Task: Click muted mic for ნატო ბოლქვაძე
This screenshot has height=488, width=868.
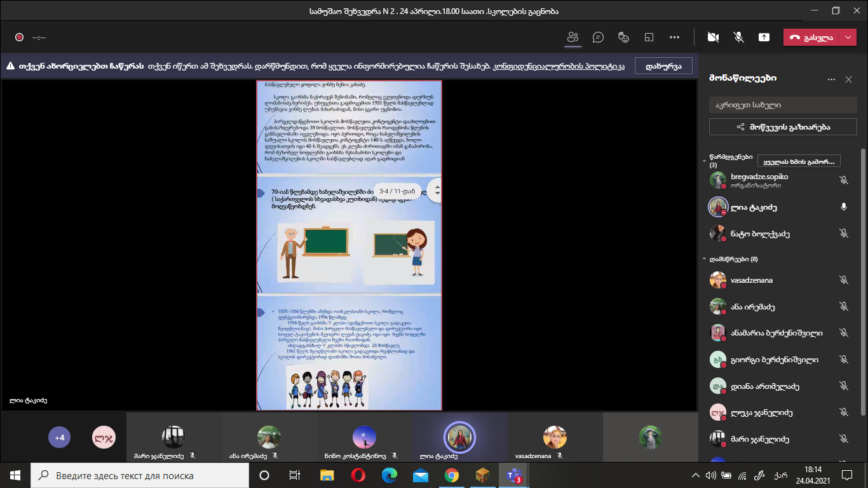Action: (x=844, y=234)
